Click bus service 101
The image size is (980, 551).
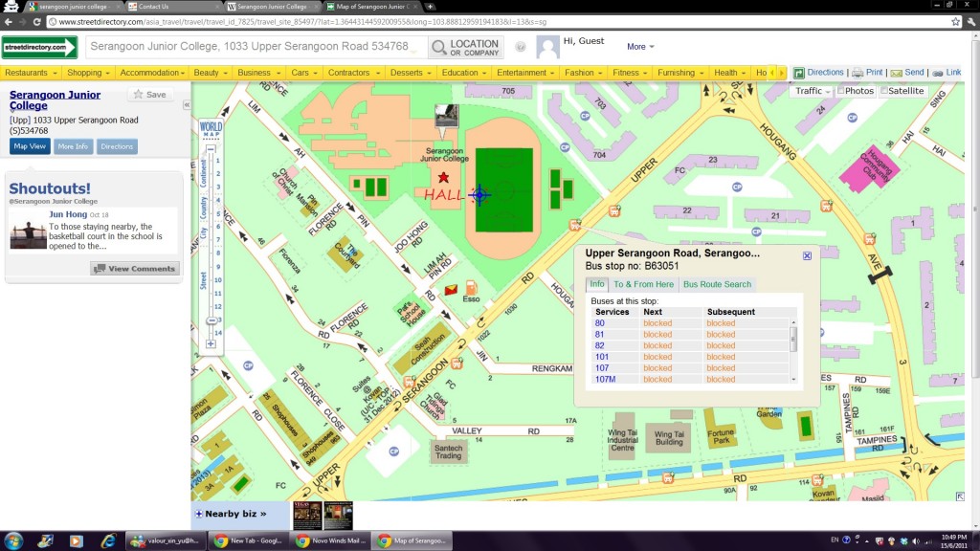coord(601,357)
